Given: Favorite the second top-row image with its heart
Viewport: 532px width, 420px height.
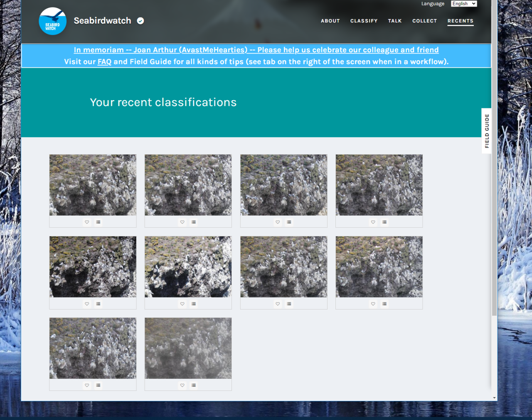Looking at the screenshot, I should pos(182,222).
